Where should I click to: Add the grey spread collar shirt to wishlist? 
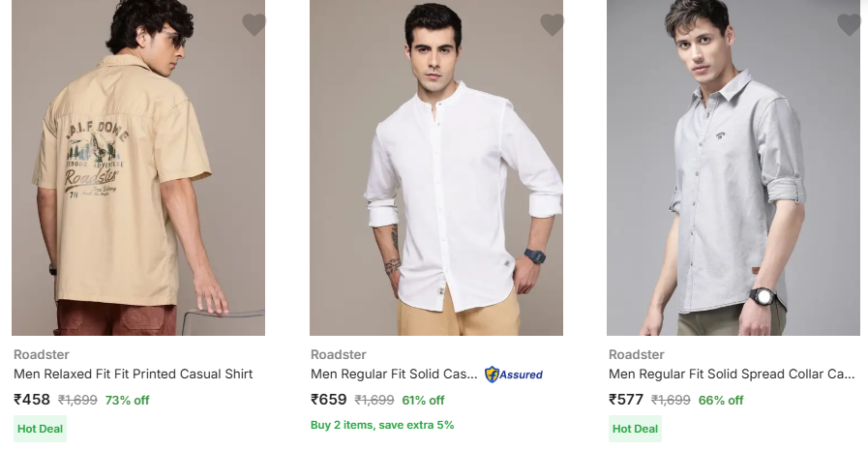pyautogui.click(x=849, y=25)
